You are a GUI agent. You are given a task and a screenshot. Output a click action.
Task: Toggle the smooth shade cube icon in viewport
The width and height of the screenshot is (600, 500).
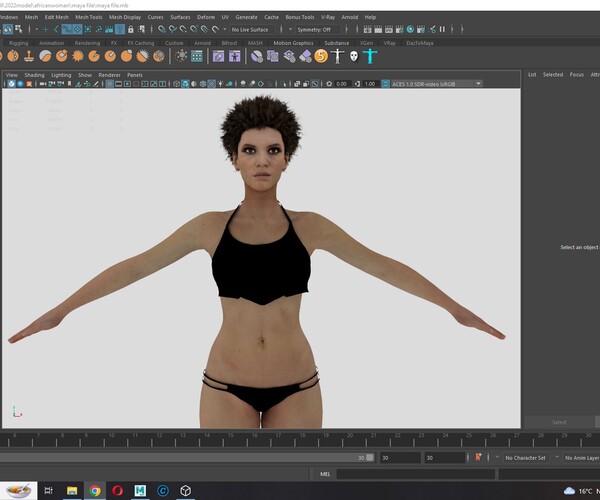pyautogui.click(x=185, y=84)
